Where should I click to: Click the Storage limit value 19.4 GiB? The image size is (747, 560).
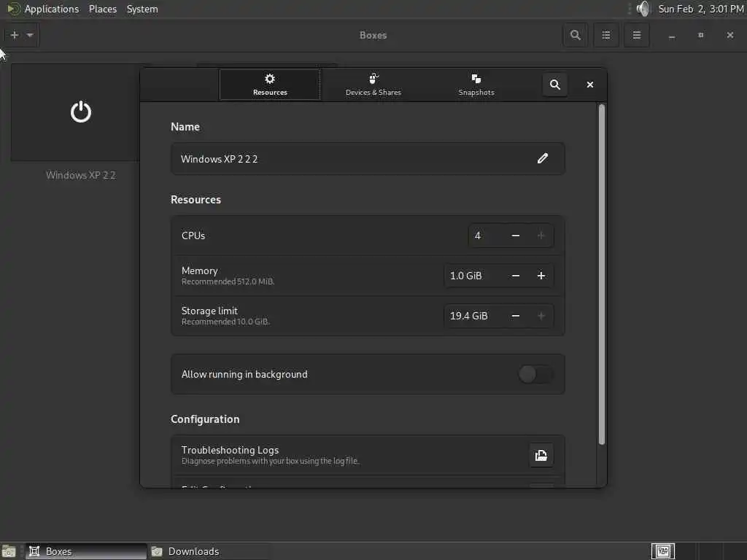(473, 316)
